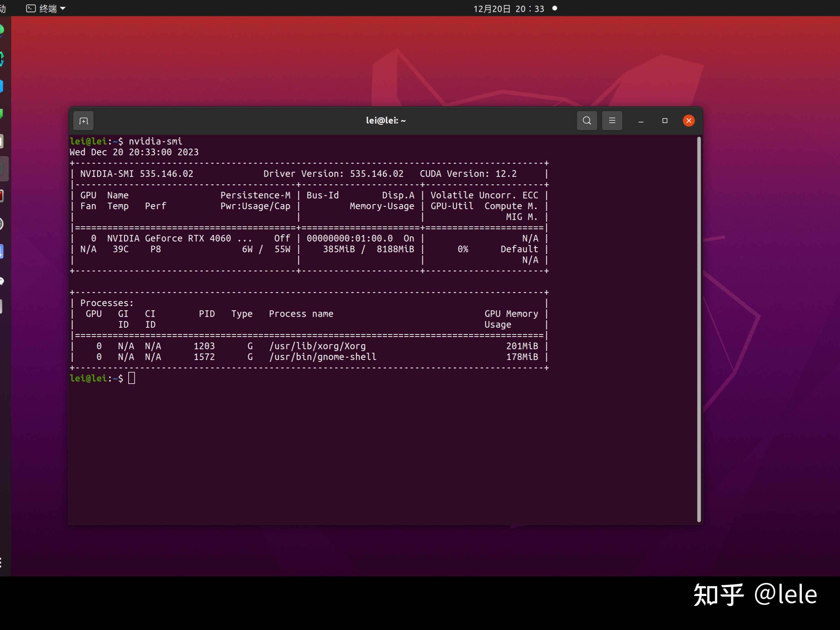This screenshot has width=840, height=630.
Task: Open the terminal hamburger menu
Action: (612, 121)
